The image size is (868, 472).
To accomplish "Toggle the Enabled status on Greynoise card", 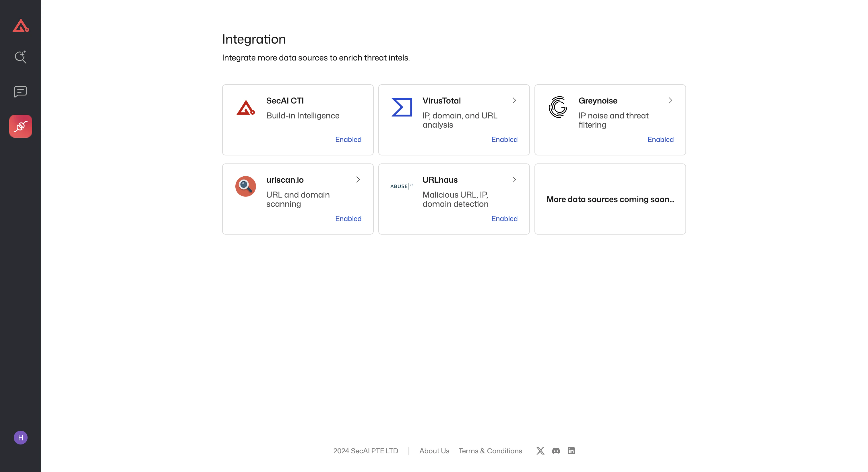I will pyautogui.click(x=660, y=139).
